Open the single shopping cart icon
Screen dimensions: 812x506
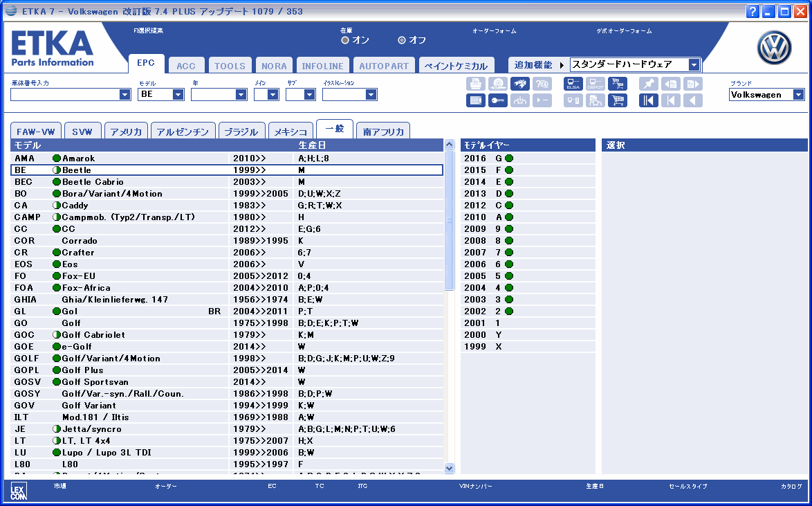coord(618,100)
